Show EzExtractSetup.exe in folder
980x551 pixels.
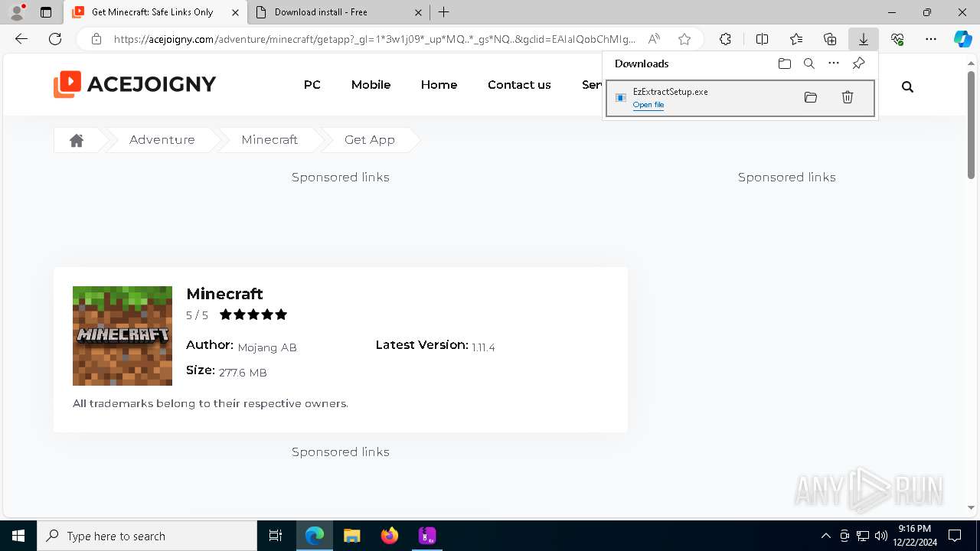coord(811,97)
